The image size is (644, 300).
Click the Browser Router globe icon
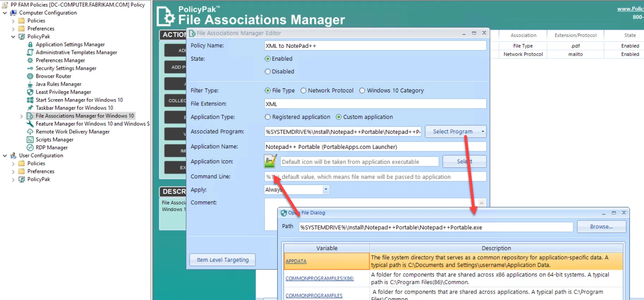coord(30,76)
